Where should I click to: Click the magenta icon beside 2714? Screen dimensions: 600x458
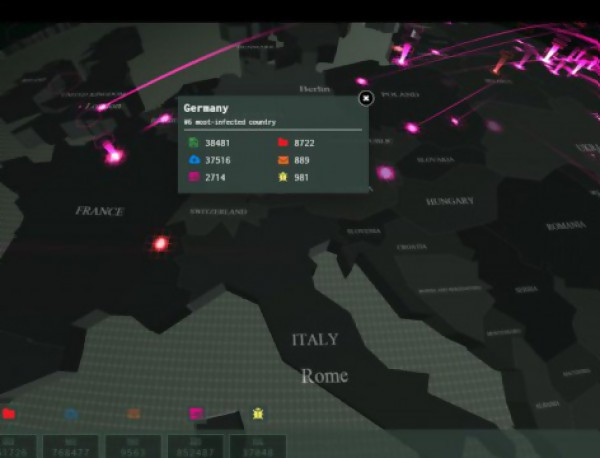coord(194,177)
